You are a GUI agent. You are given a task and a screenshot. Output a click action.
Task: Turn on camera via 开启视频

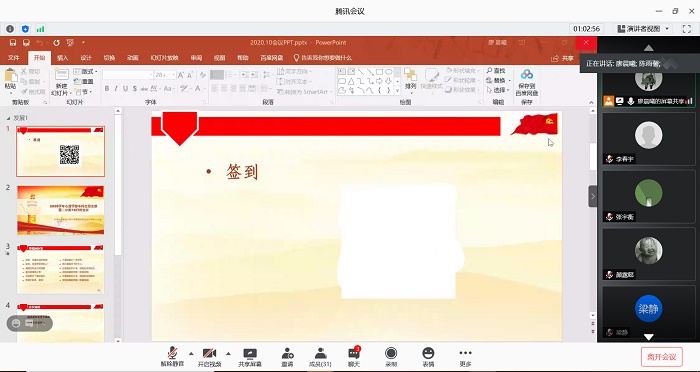point(209,357)
